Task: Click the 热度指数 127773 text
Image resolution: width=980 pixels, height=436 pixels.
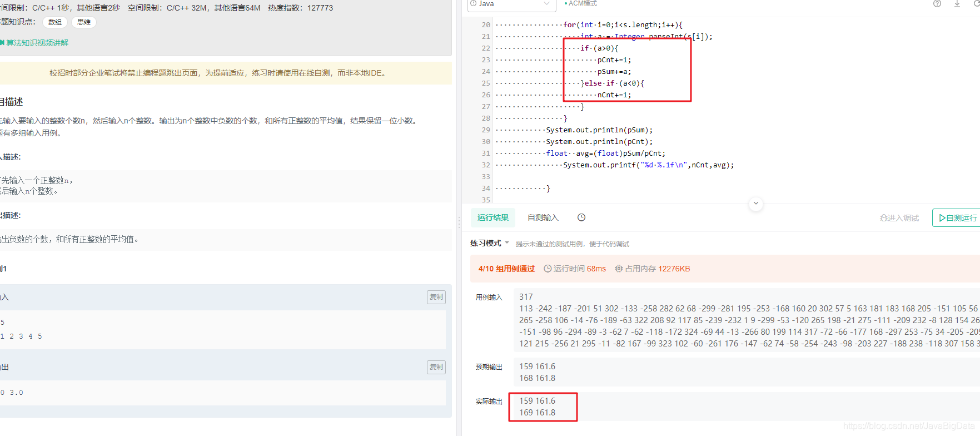Action: click(x=301, y=8)
